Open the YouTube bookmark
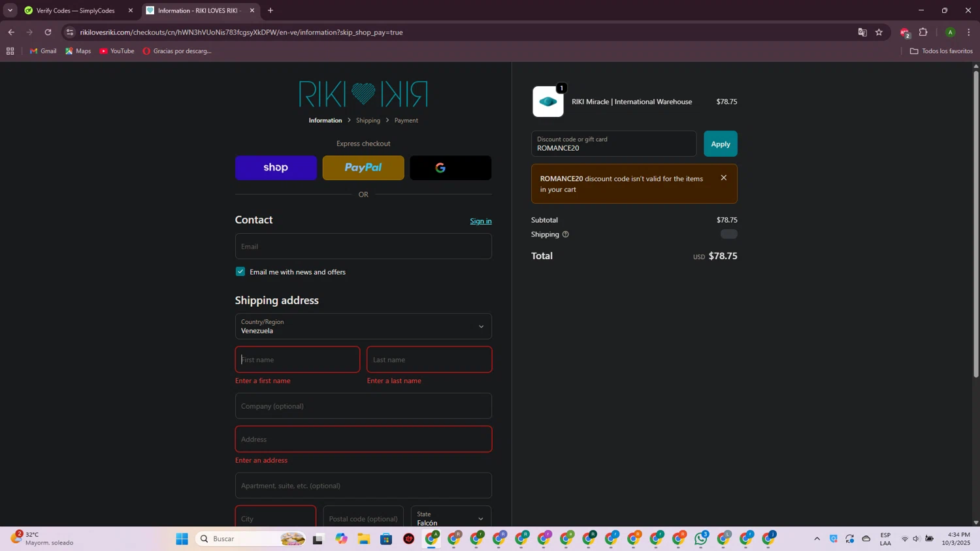Image resolution: width=980 pixels, height=551 pixels. (117, 51)
